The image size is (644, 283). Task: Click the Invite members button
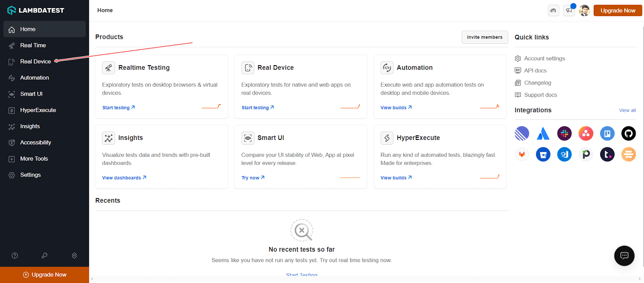[485, 37]
